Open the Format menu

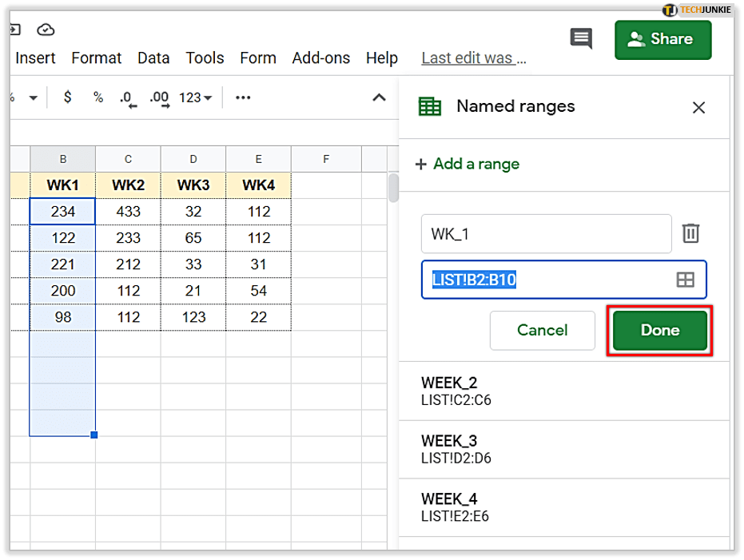pos(96,58)
